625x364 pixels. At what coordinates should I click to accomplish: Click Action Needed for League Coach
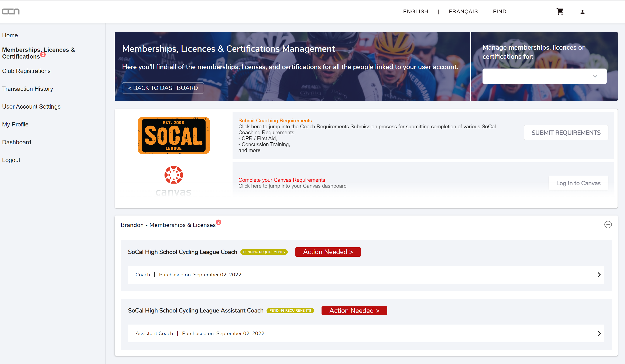point(328,252)
